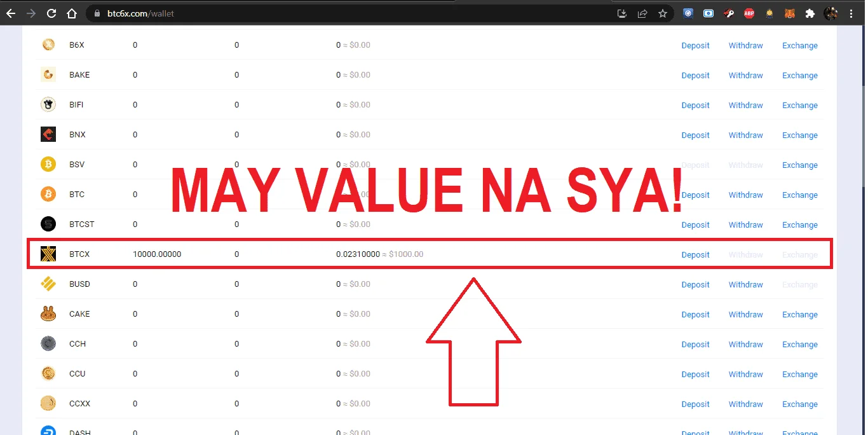Open Deposit for BTCX
The width and height of the screenshot is (868, 435).
695,255
